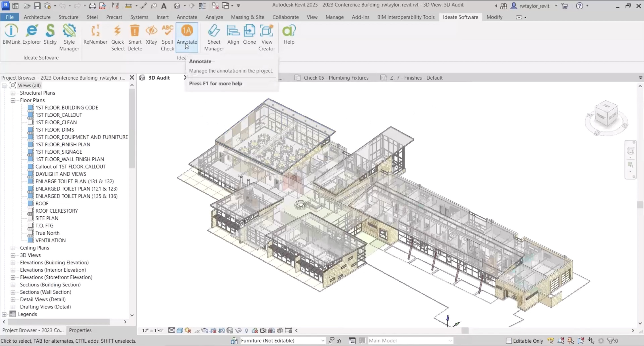The image size is (644, 346).
Task: Switch to the Manage ribbon tab
Action: coord(335,17)
